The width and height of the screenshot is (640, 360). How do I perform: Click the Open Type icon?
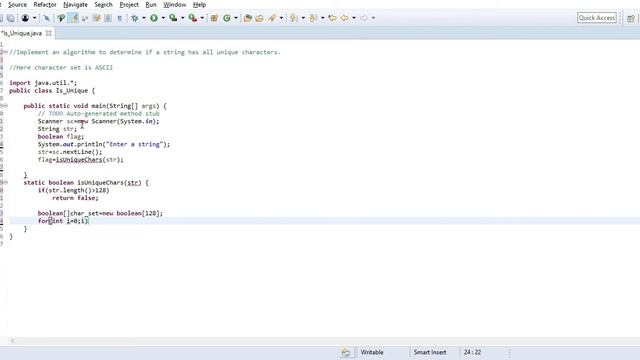(247, 18)
